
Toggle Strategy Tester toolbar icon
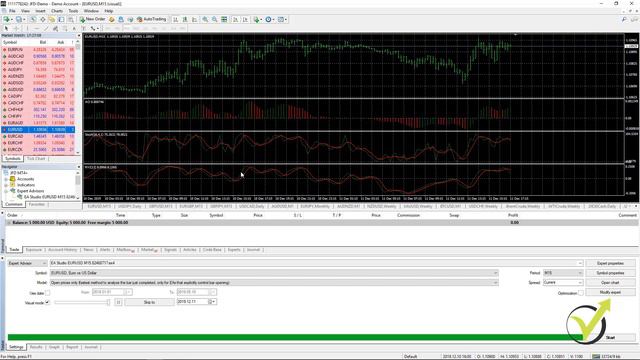point(71,19)
